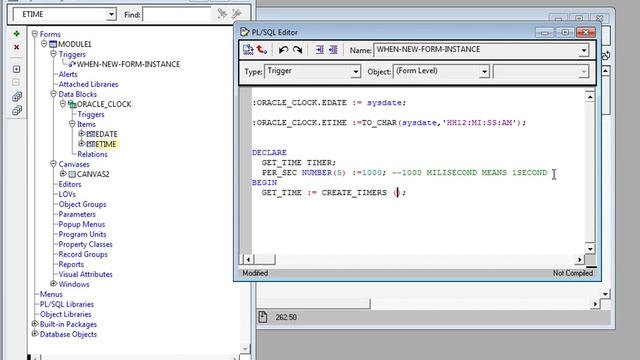Expand the Built-in Packages node
Viewport: 640px width, 360px height.
pos(35,324)
